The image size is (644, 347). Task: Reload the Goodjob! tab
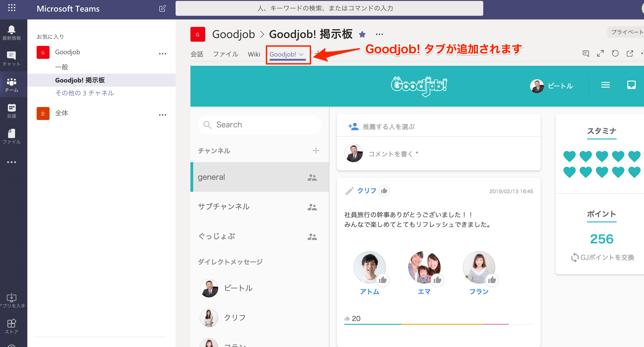coord(615,54)
